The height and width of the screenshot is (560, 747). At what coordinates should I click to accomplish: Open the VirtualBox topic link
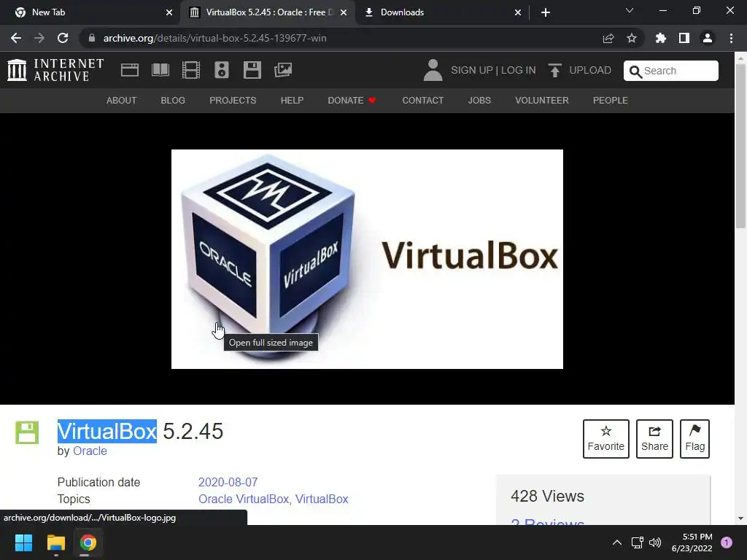tap(322, 499)
